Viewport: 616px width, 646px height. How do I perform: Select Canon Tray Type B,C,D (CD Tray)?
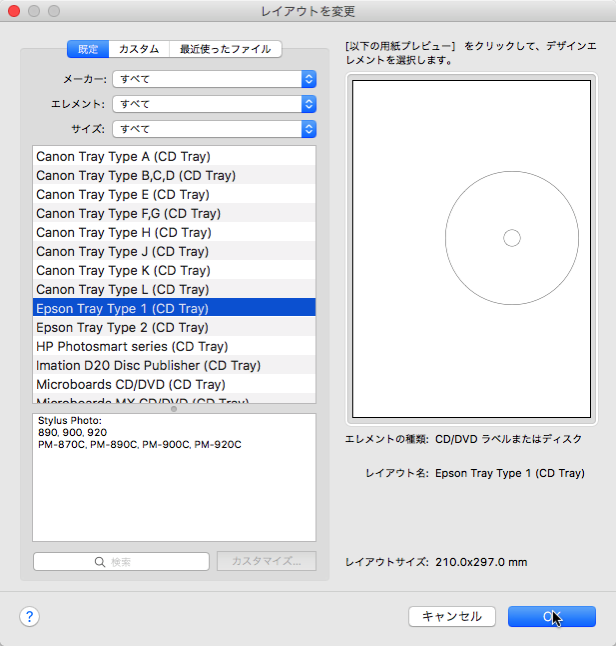[x=174, y=176]
